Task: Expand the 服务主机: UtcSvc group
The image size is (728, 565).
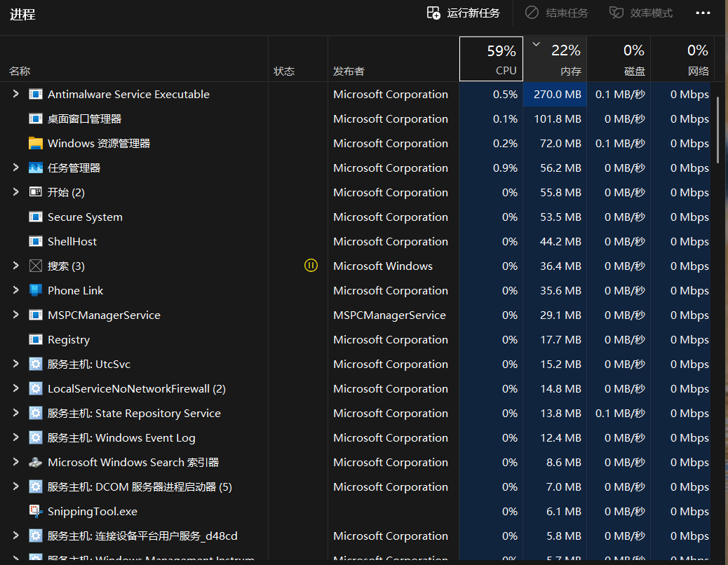Action: pos(16,364)
